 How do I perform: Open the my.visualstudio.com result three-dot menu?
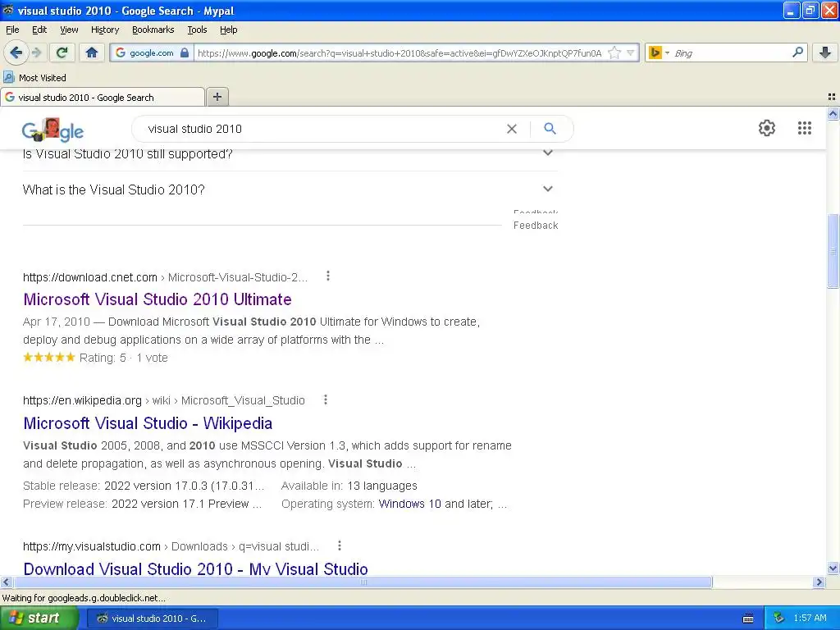[x=339, y=546]
